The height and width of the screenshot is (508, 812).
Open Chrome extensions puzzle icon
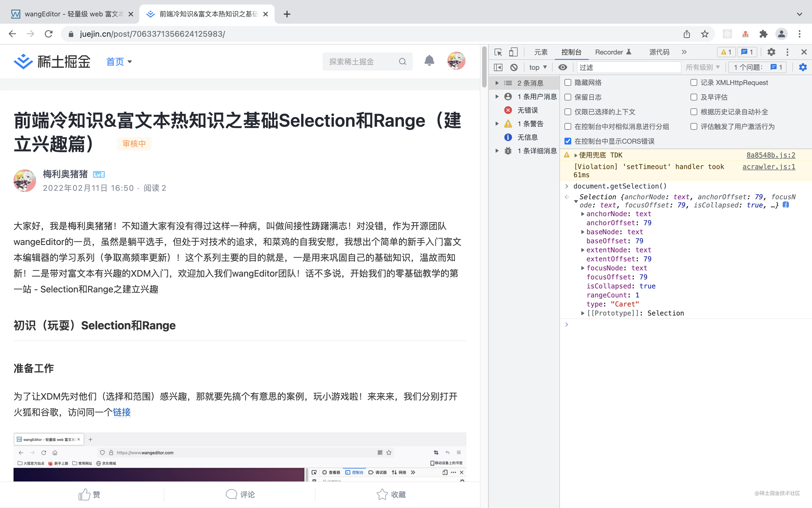pos(763,34)
